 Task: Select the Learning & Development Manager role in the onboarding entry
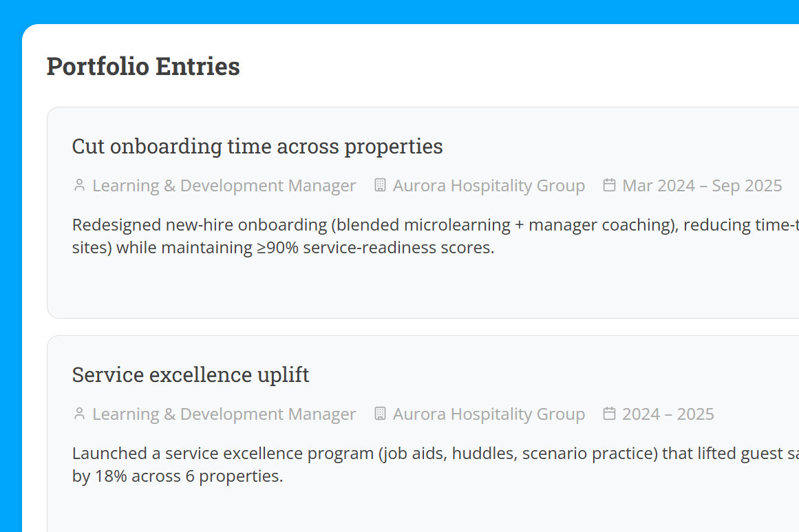(224, 186)
